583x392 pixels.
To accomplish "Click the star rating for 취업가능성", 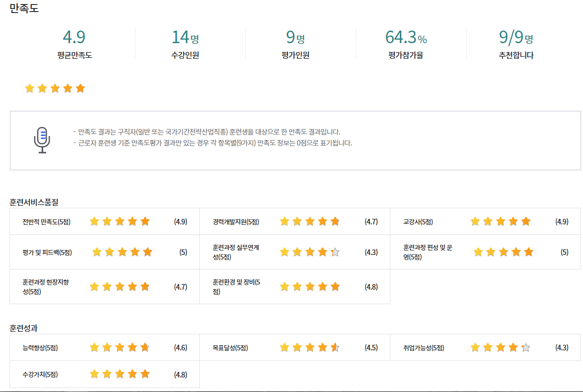I will coord(500,348).
